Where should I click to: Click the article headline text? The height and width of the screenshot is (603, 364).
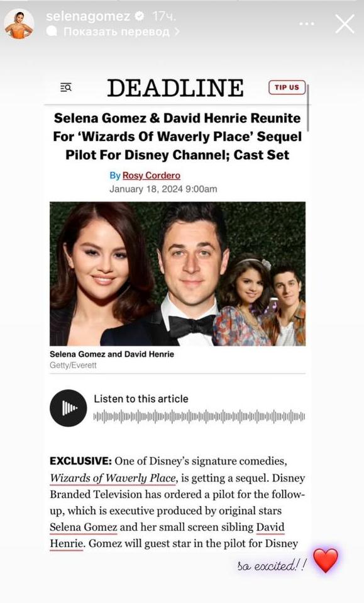pyautogui.click(x=177, y=137)
